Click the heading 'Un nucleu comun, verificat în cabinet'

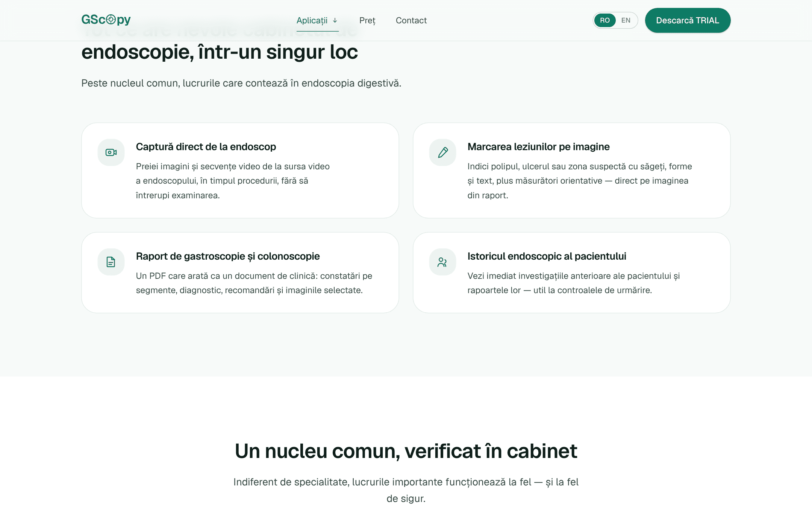tap(406, 451)
